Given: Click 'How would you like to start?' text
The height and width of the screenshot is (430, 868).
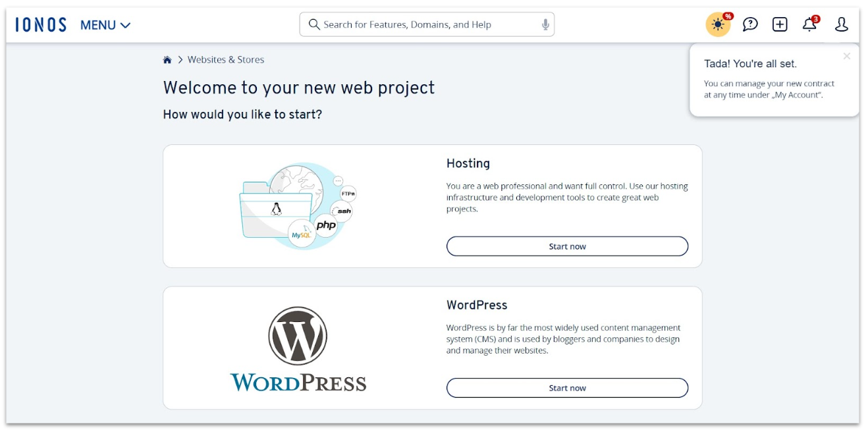Looking at the screenshot, I should 242,115.
